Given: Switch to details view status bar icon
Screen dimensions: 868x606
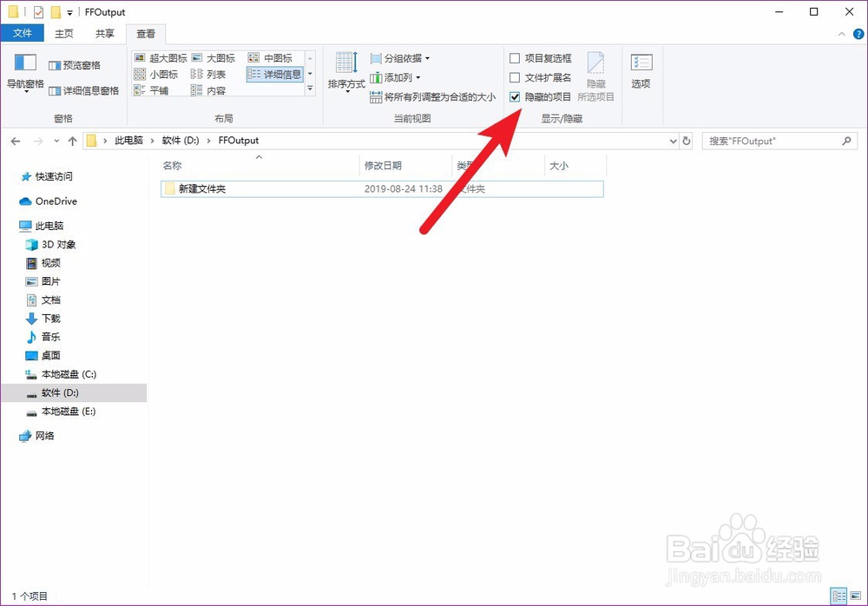Looking at the screenshot, I should (838, 596).
